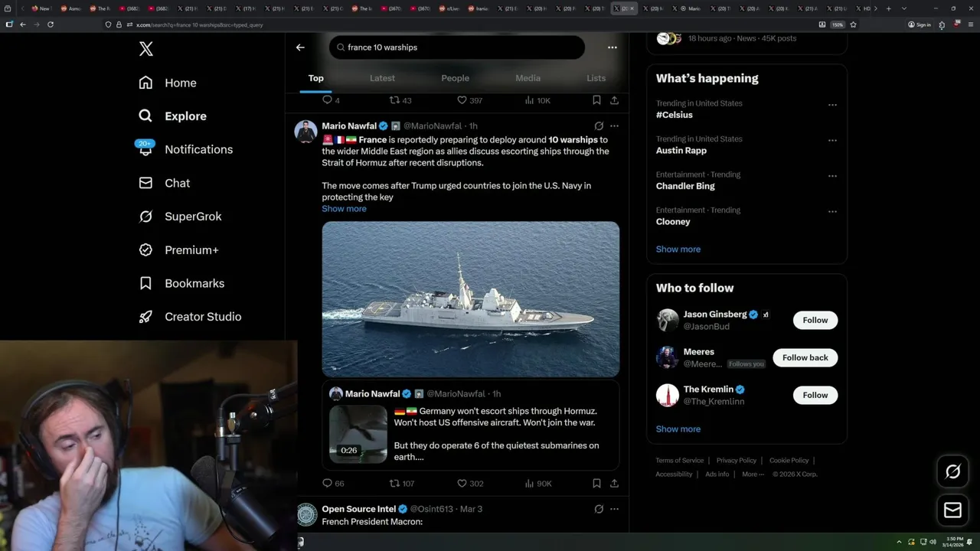Open Privacy Policy link
Viewport: 980px width, 551px height.
click(736, 461)
